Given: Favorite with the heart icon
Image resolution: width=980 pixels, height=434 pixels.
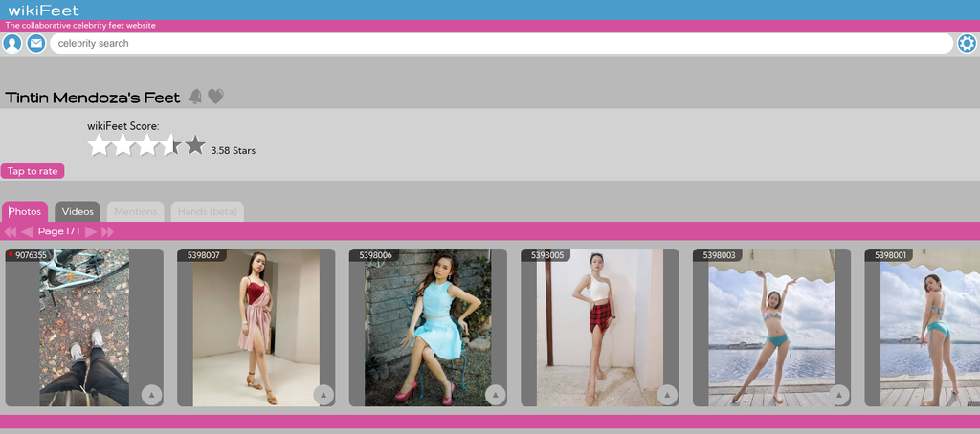Looking at the screenshot, I should [215, 97].
